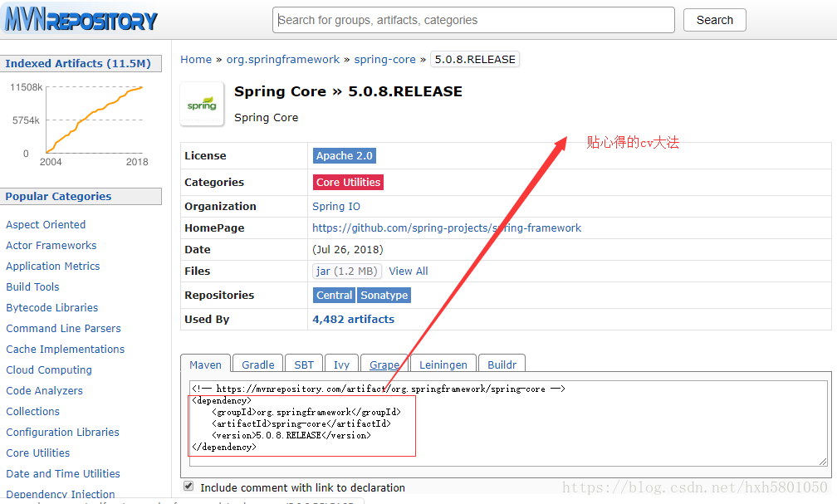Switch to the SBT tab
The width and height of the screenshot is (837, 504).
(x=304, y=364)
